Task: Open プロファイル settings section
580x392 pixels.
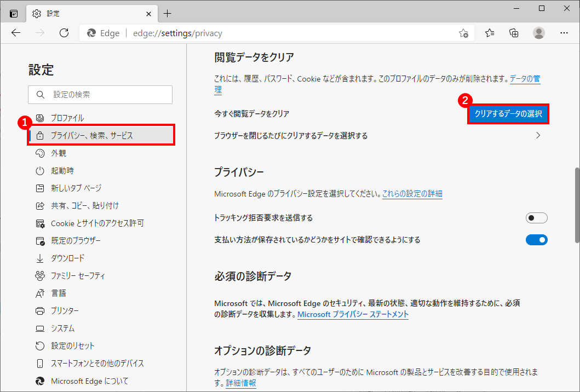Action: [100, 118]
